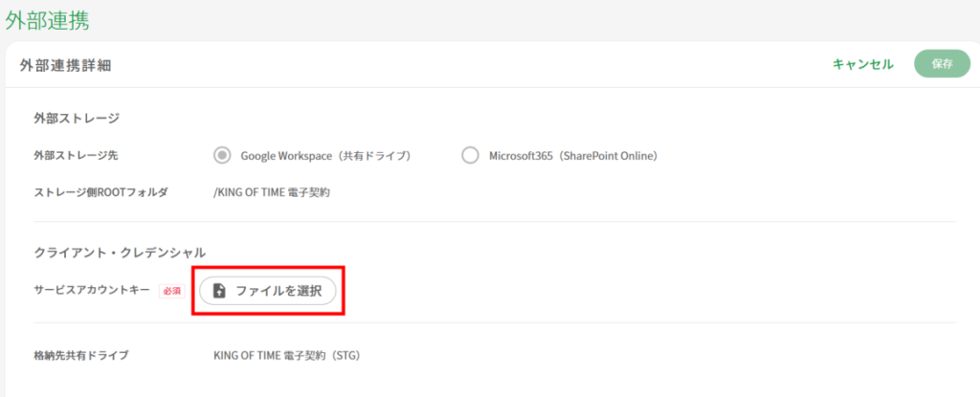The width and height of the screenshot is (980, 397).
Task: Click the ストレージ側ROOTフォルダ label
Action: tap(100, 192)
